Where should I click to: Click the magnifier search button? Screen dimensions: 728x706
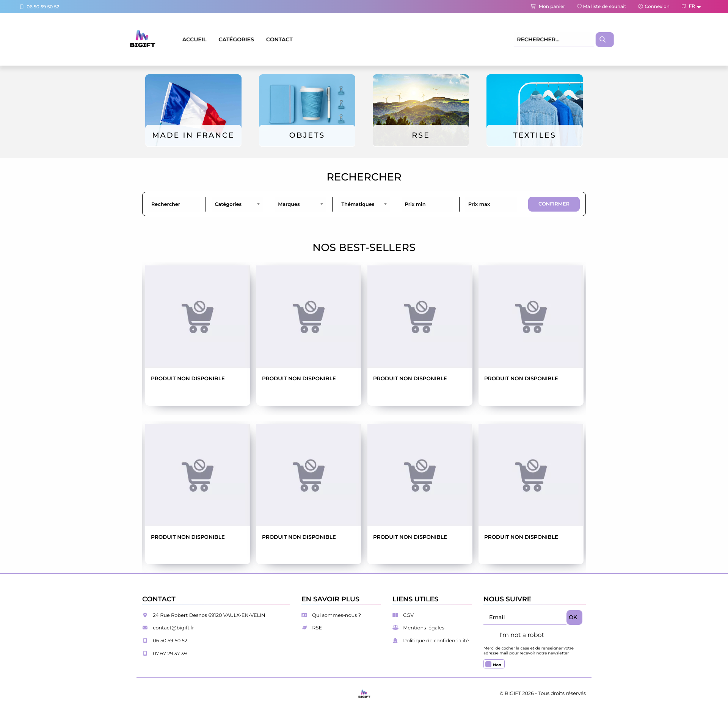[604, 39]
